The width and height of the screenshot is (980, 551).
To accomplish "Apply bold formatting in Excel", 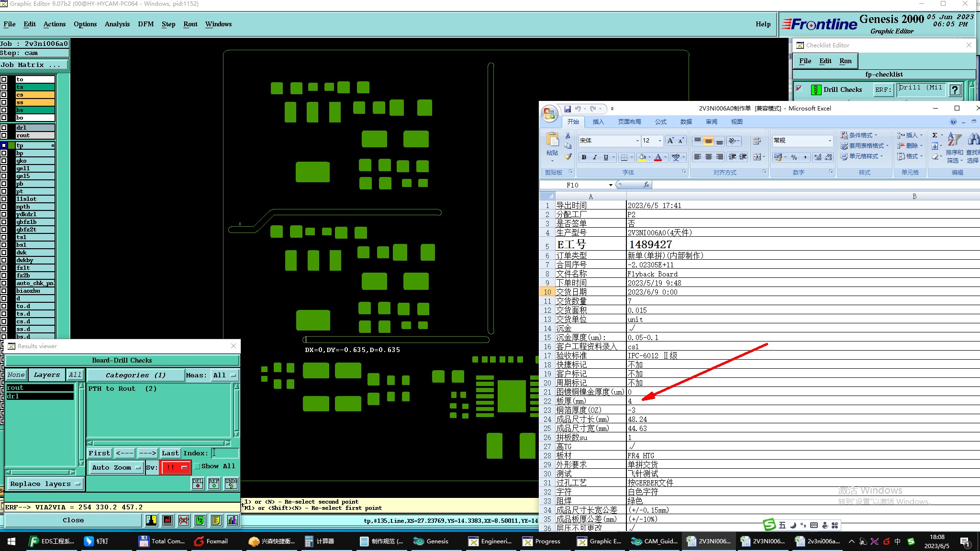I will click(x=584, y=157).
